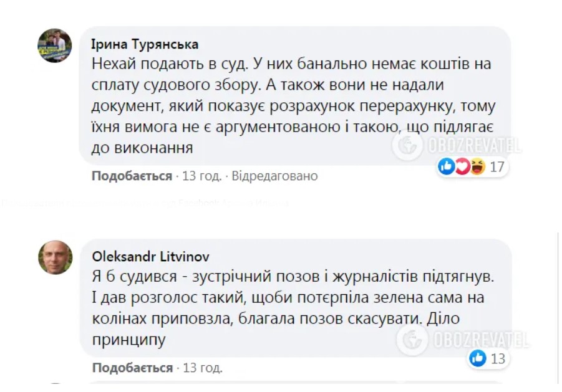562x392 pixels.
Task: Click the globe logo on Oleksandr's comment
Action: (412, 340)
